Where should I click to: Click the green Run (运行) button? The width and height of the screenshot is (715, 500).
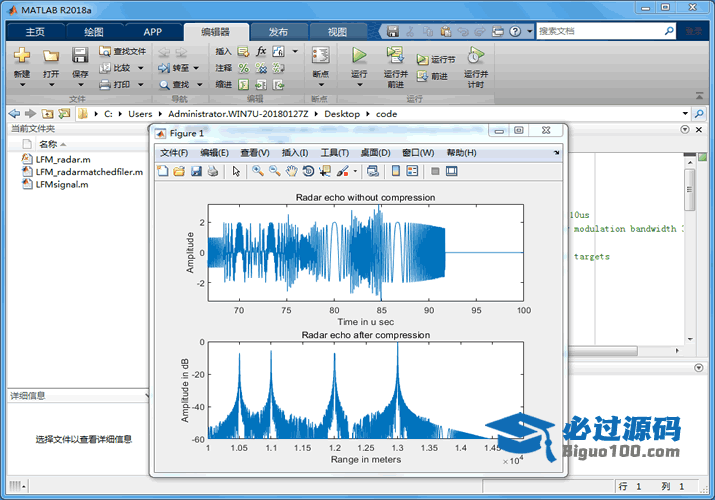(359, 56)
